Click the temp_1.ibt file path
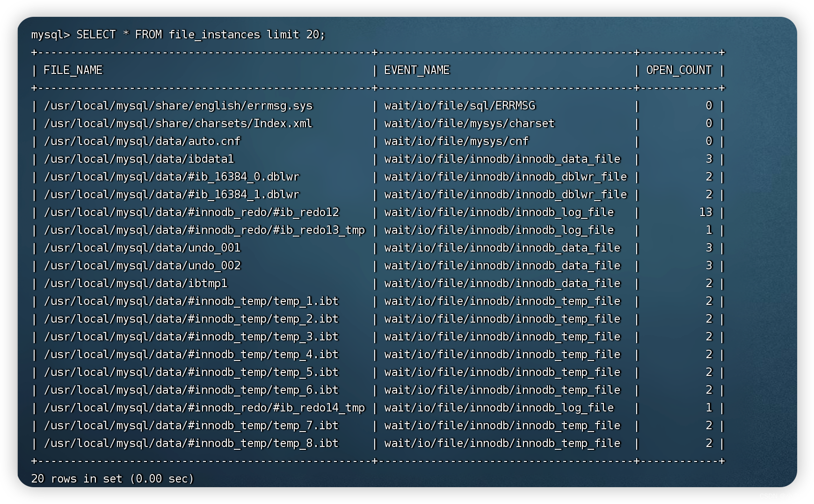This screenshot has height=504, width=814. click(x=191, y=301)
